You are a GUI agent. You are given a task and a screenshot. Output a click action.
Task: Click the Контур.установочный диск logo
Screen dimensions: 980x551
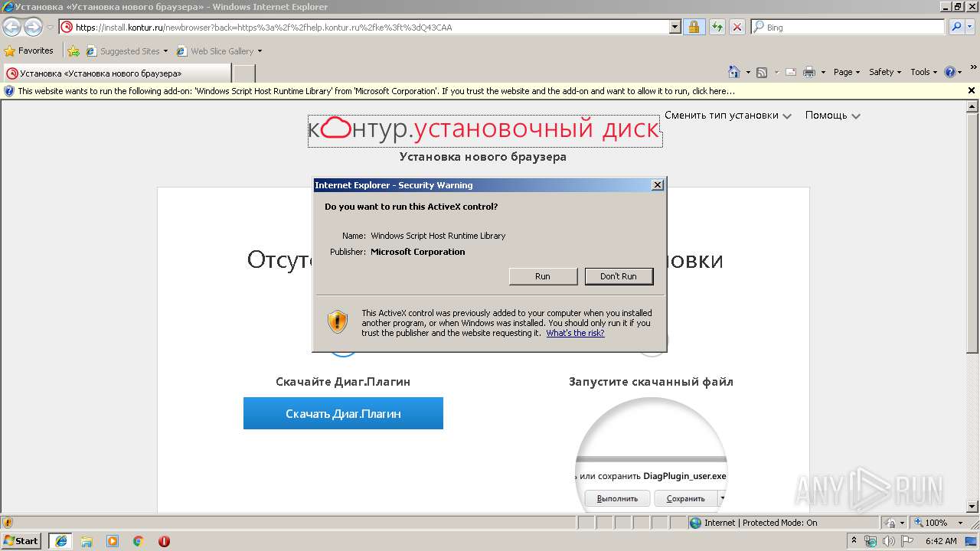click(485, 130)
